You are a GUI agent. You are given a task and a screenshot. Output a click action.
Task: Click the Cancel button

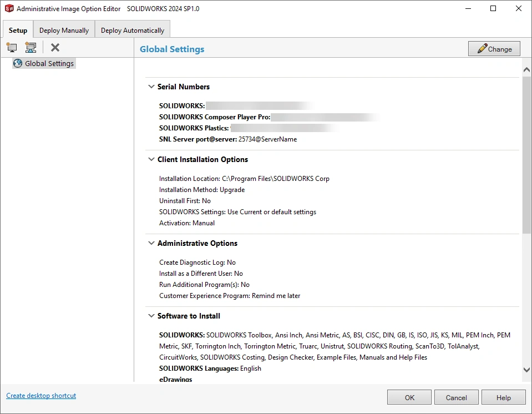456,397
